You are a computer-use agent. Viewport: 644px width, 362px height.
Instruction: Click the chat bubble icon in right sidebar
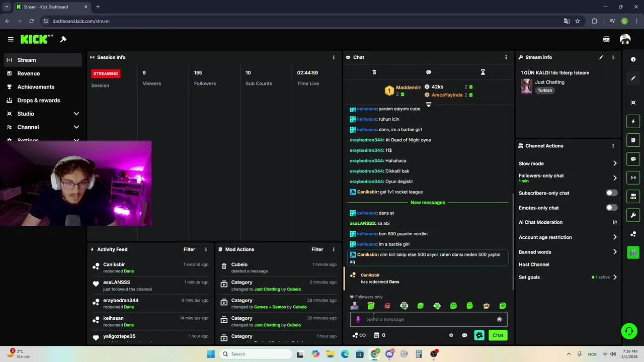(x=633, y=159)
